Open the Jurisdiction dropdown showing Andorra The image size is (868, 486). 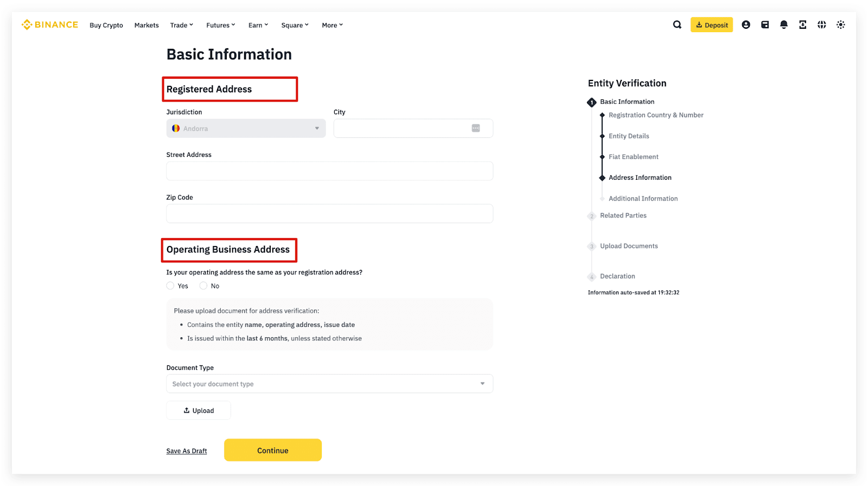point(246,129)
